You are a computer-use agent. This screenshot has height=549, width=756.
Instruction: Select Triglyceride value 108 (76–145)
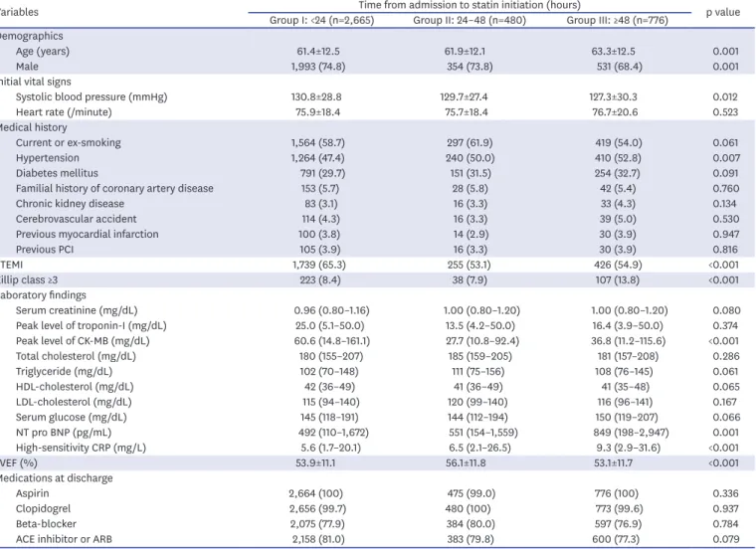click(625, 372)
